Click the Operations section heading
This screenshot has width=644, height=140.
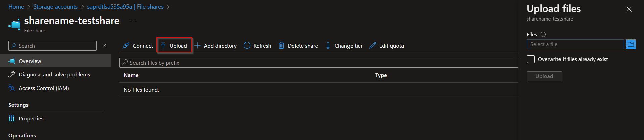click(x=22, y=135)
